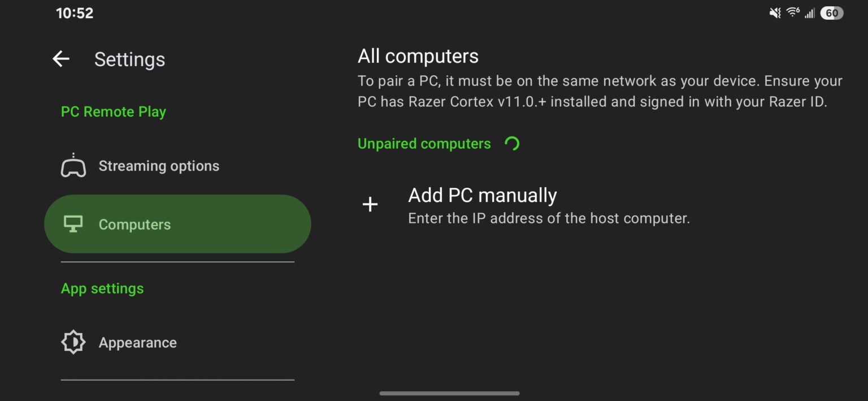Click the PC Remote Play section header
This screenshot has height=401, width=868.
[x=113, y=111]
